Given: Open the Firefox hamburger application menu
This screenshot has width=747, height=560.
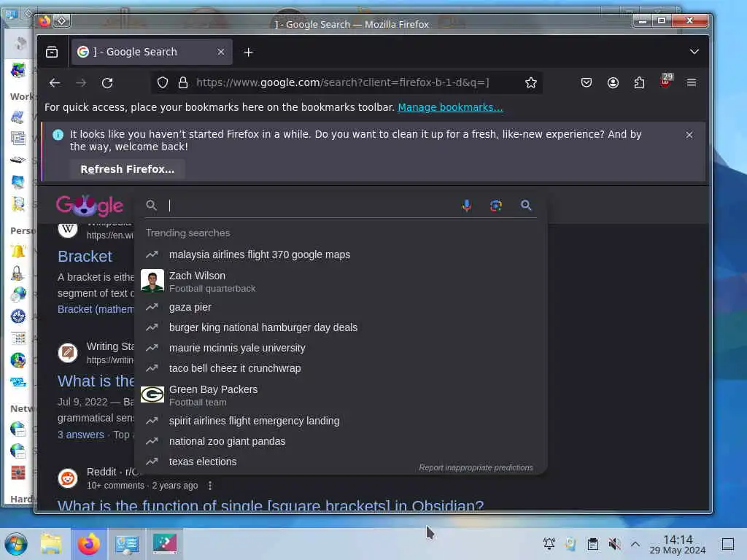Looking at the screenshot, I should [692, 83].
